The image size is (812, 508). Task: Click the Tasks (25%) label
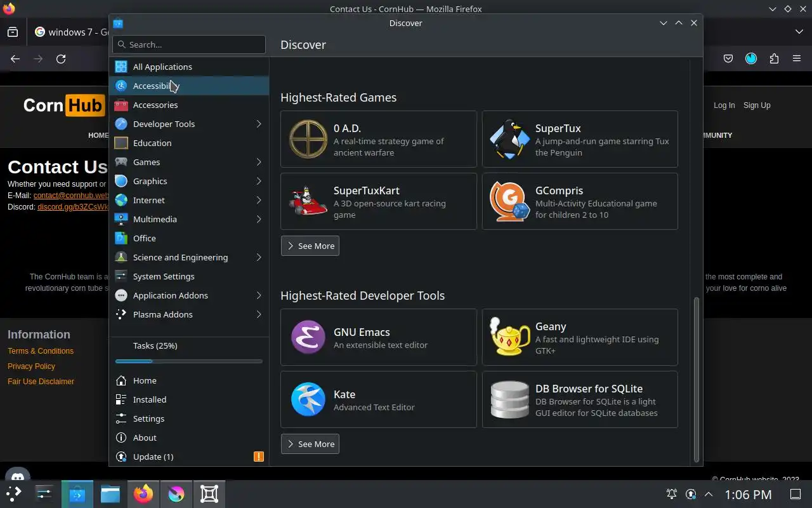[x=155, y=345]
